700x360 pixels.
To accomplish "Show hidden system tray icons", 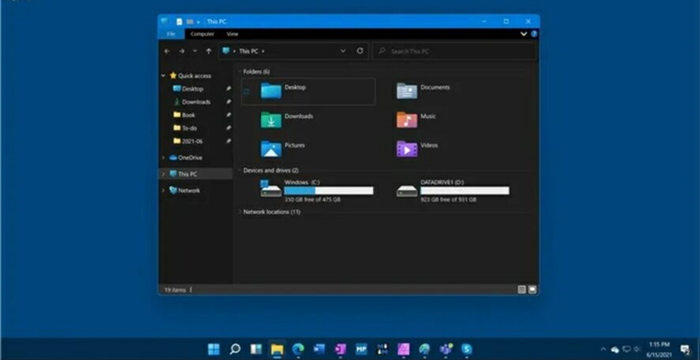I will [x=603, y=349].
